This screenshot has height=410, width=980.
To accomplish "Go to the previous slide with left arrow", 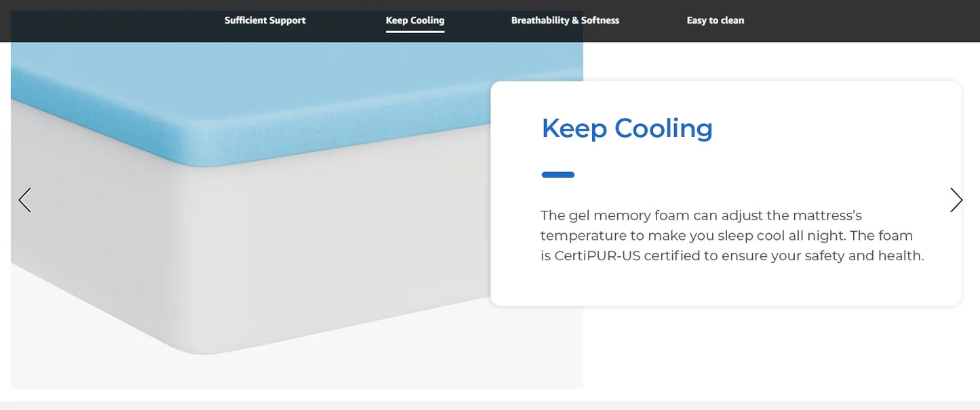I will pos(25,200).
